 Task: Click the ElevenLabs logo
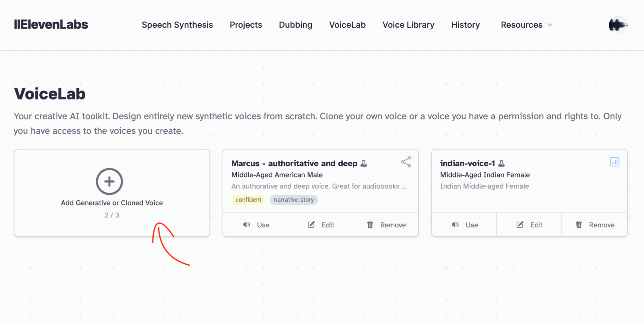coord(51,24)
